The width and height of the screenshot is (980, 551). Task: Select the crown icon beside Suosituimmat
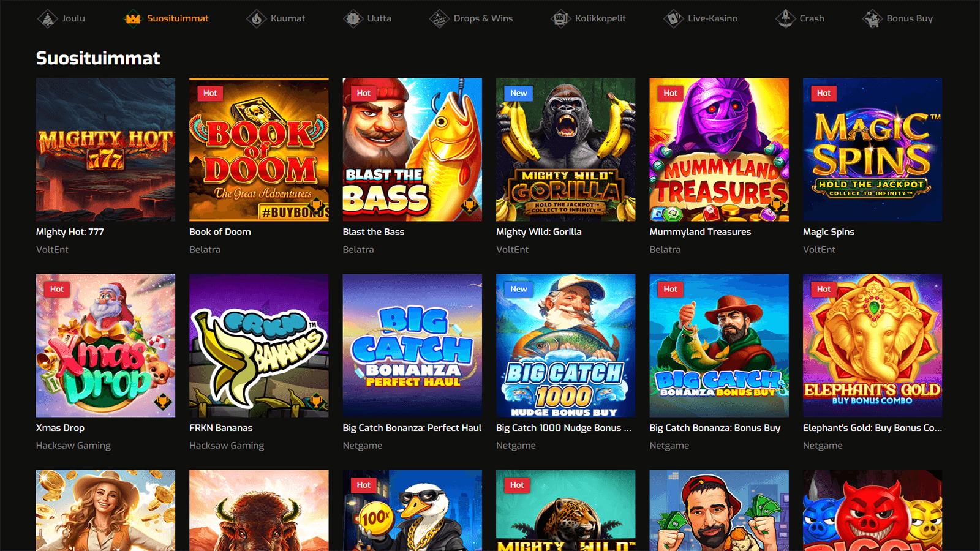tap(132, 18)
